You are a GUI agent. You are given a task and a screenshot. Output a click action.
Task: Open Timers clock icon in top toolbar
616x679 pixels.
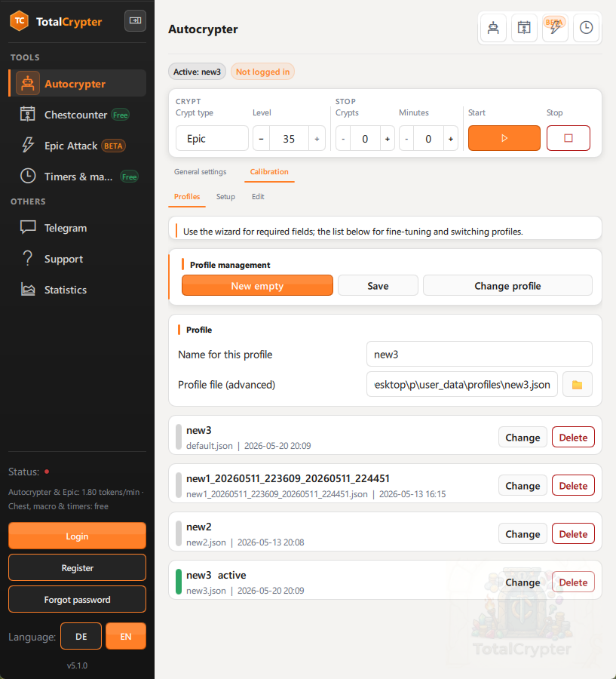pos(586,28)
